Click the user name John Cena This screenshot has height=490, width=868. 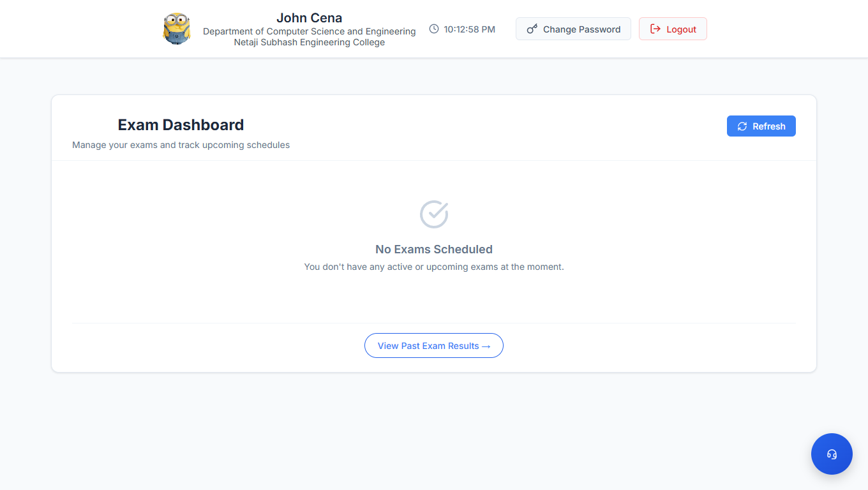tap(309, 18)
